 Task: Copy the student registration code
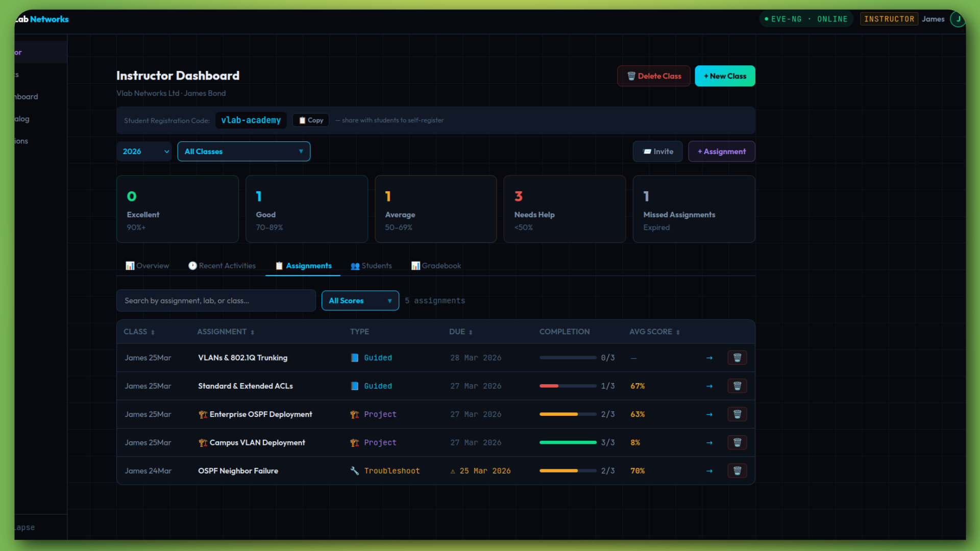[x=310, y=120]
